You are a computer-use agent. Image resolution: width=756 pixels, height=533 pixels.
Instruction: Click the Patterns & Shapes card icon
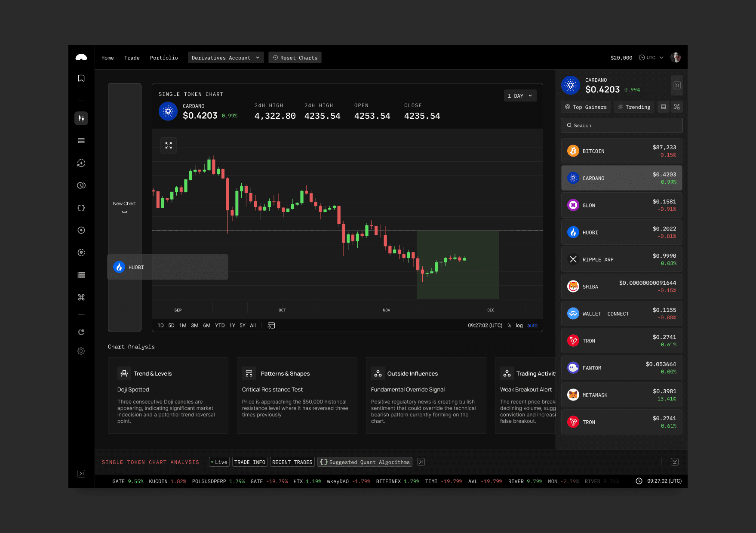point(249,373)
